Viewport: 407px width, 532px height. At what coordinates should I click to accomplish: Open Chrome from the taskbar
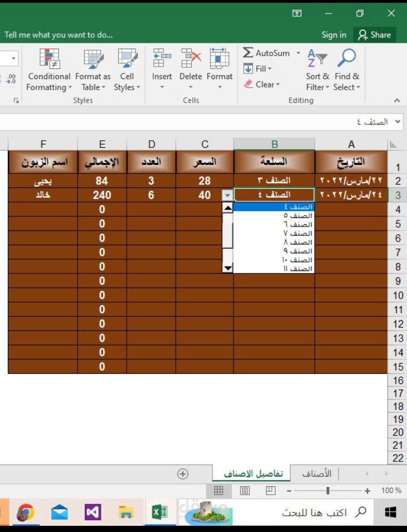pos(26,512)
